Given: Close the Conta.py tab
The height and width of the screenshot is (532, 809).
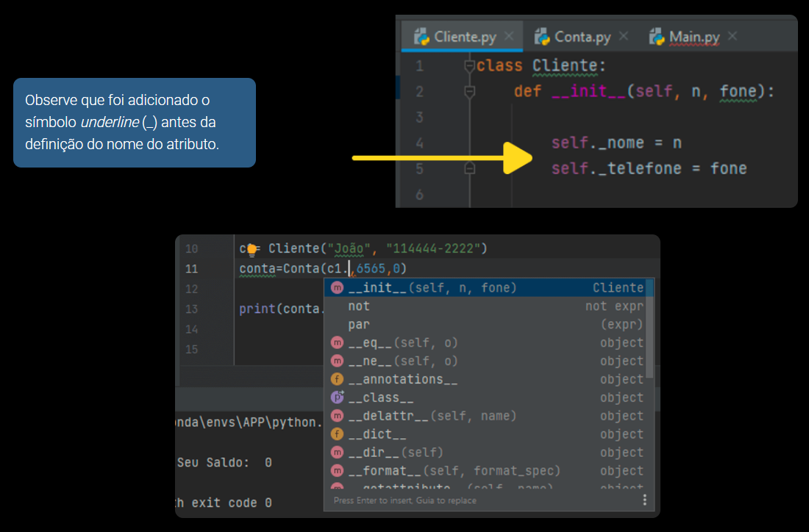Looking at the screenshot, I should point(624,36).
